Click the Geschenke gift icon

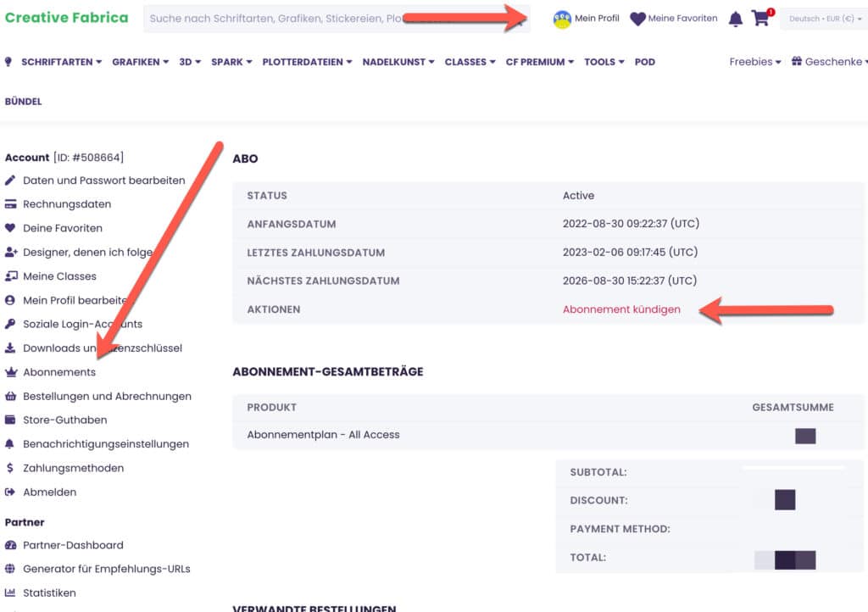pos(797,61)
